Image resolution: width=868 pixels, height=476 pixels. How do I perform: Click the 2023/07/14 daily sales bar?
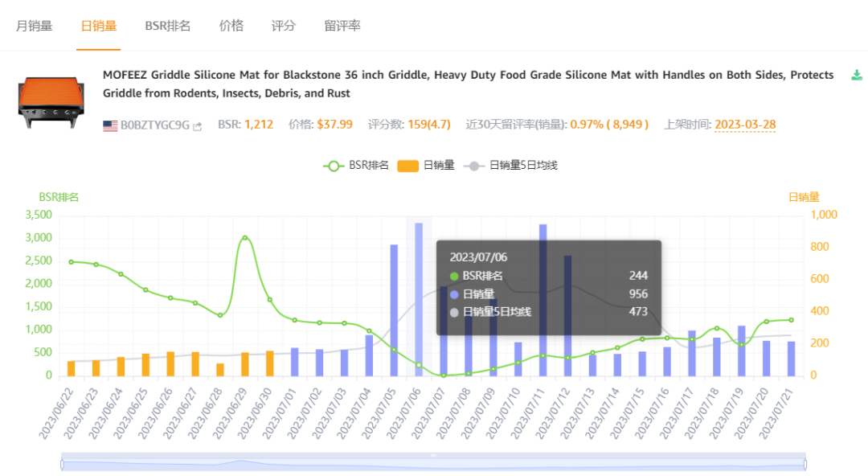point(618,364)
